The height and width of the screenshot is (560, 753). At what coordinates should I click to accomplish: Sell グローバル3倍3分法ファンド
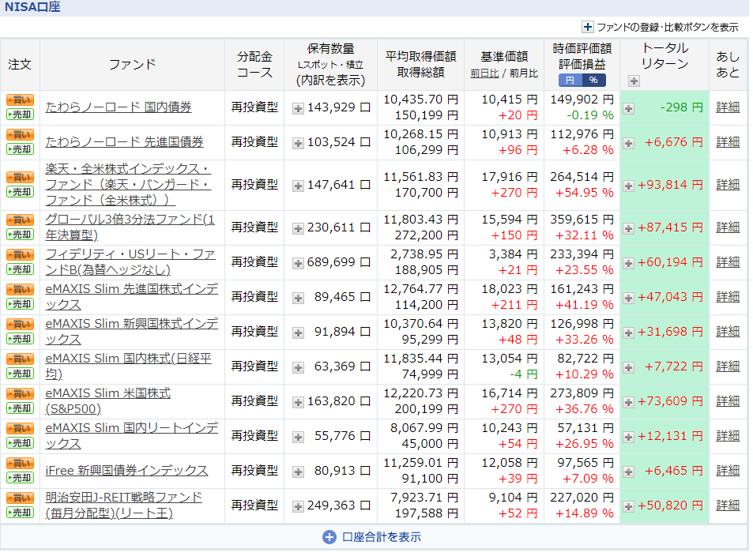pos(20,235)
